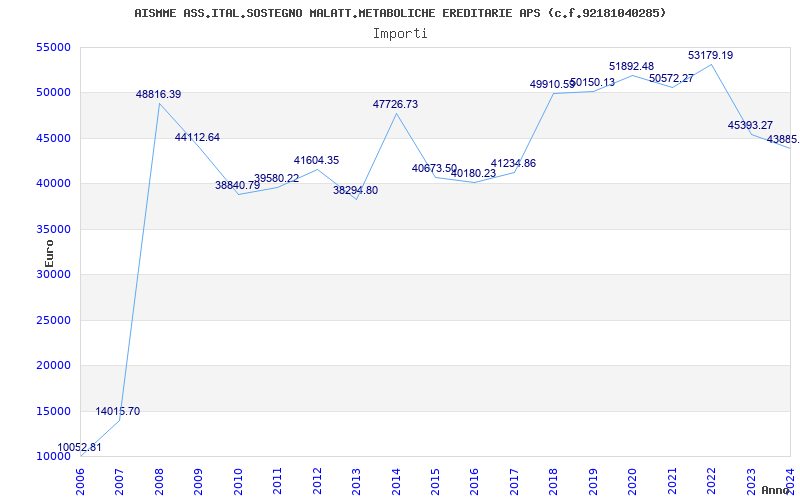Click the 2022 year label
This screenshot has height=500, width=800.
coord(711,482)
